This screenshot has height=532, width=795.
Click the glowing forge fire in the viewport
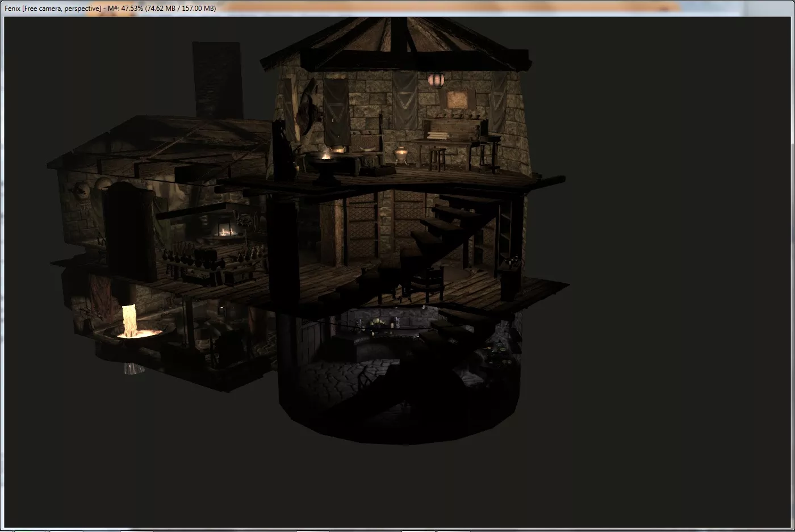point(134,323)
